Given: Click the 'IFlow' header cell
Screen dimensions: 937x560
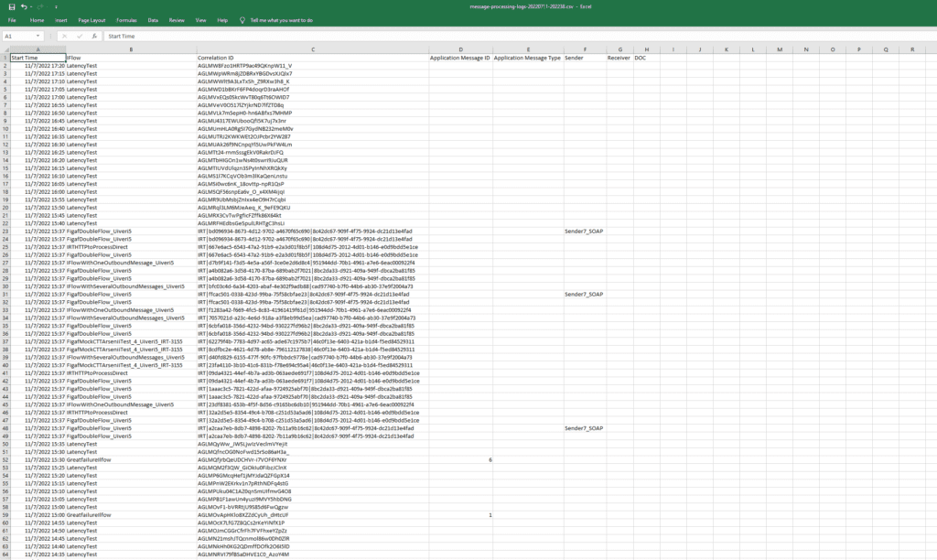Looking at the screenshot, I should 131,58.
